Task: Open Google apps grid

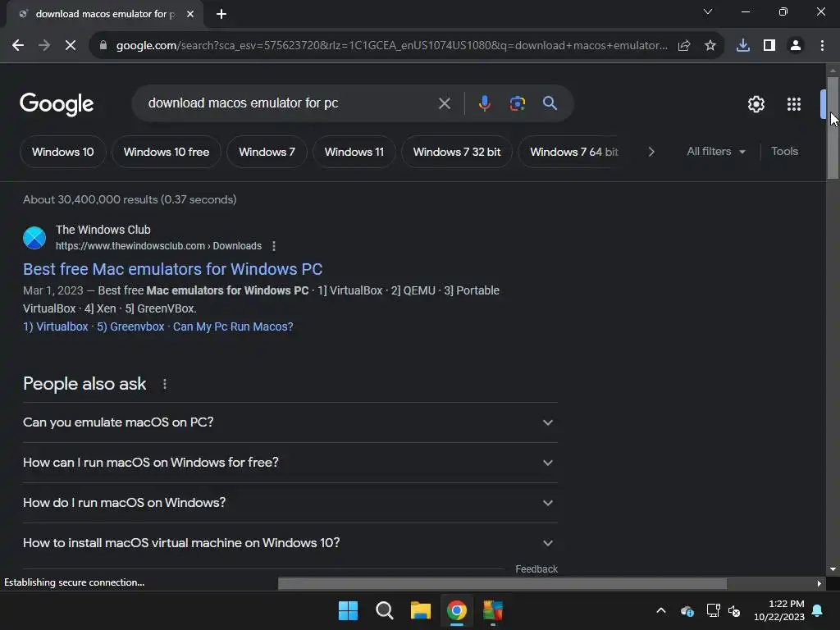Action: tap(794, 104)
